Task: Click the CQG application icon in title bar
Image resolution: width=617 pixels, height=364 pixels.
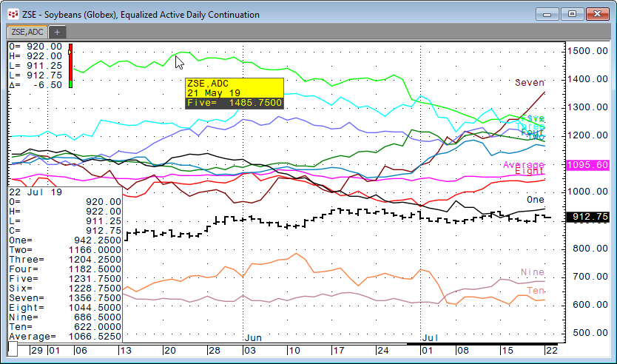Action: pos(13,14)
